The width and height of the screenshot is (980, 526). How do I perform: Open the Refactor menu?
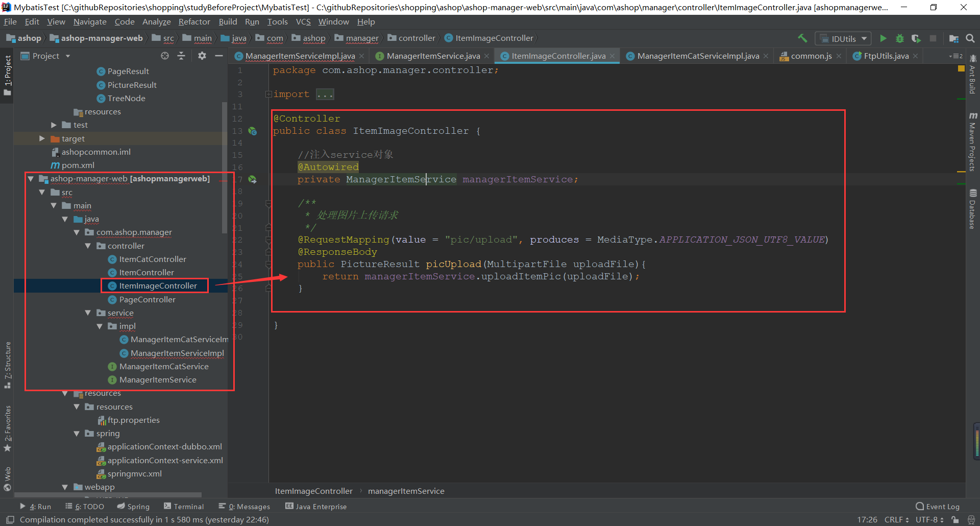point(194,22)
